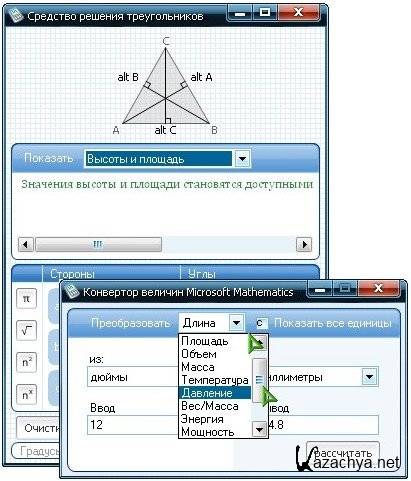Click 'дюймы' source unit combo box

[x=133, y=377]
